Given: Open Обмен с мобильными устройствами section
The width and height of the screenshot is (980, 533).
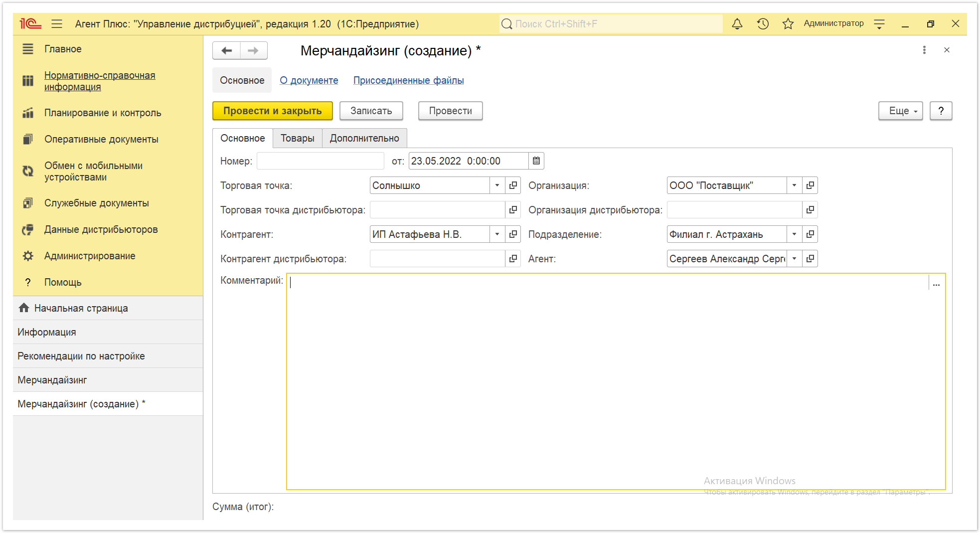Looking at the screenshot, I should [108, 171].
